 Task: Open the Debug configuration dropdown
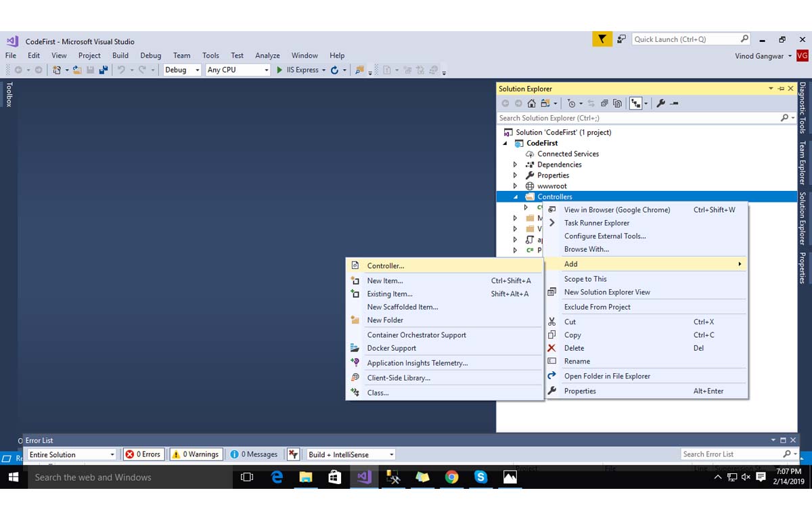point(183,70)
